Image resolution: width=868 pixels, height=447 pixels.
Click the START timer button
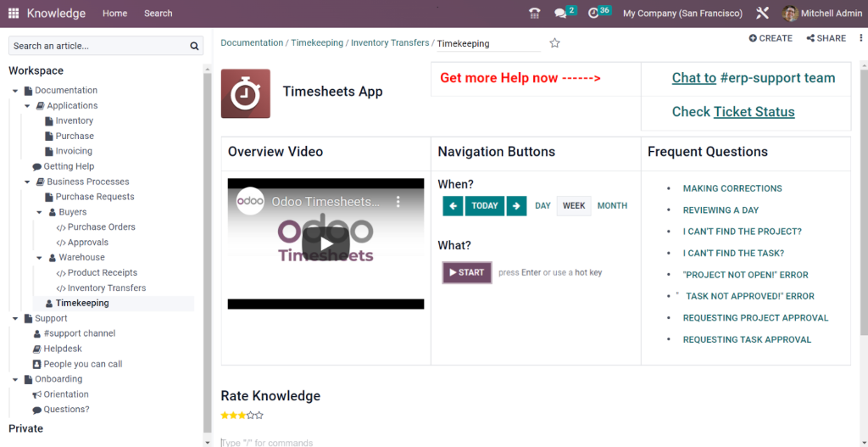point(467,272)
